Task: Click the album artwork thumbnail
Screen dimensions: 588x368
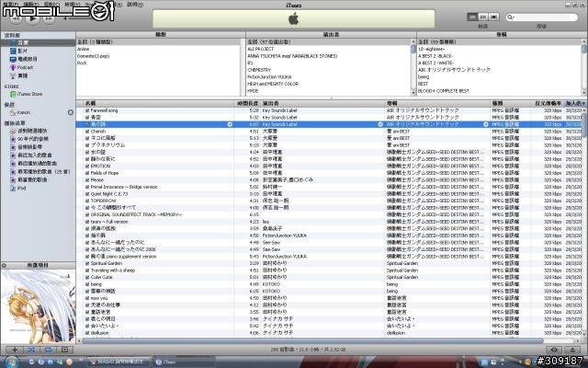Action: point(38,306)
